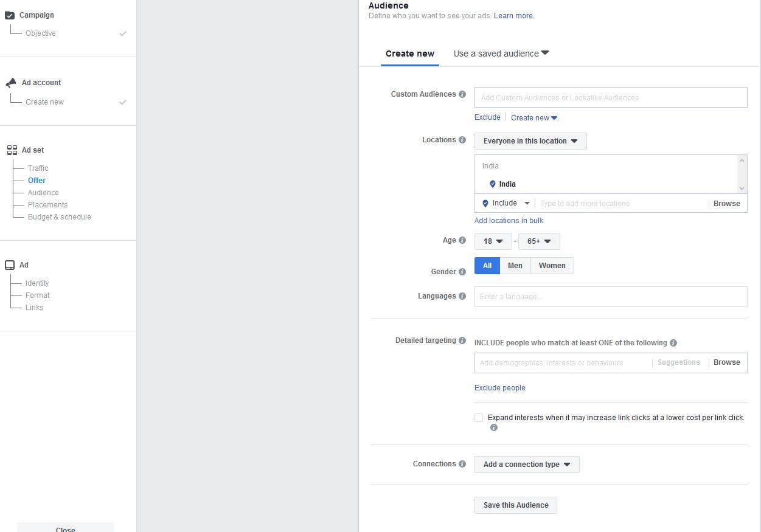Open the Everyone in this location dropdown

pyautogui.click(x=530, y=140)
